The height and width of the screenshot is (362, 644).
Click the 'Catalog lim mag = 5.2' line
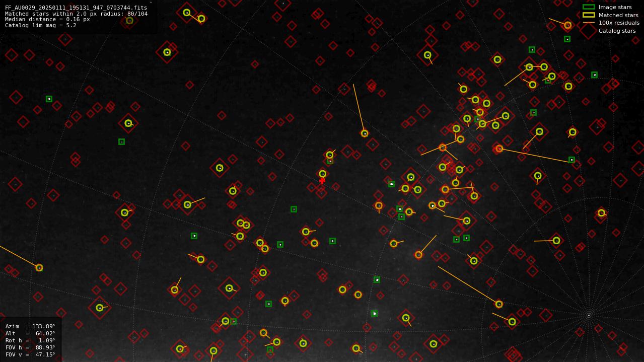(x=41, y=25)
